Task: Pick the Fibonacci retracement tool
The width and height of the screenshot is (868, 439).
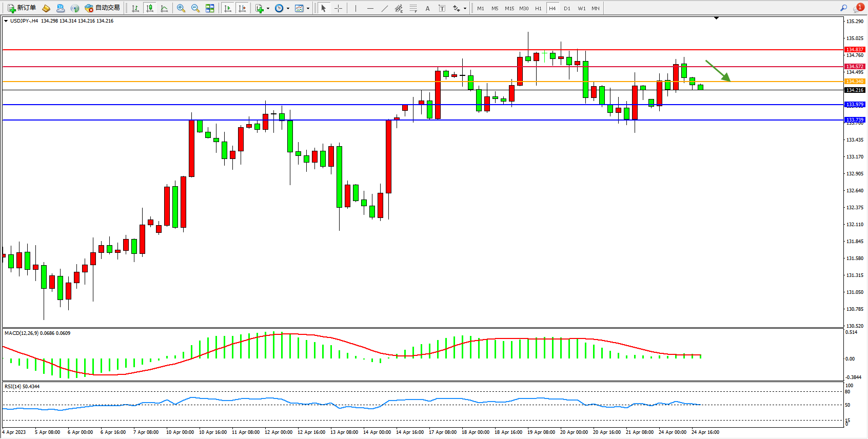Action: (x=413, y=8)
